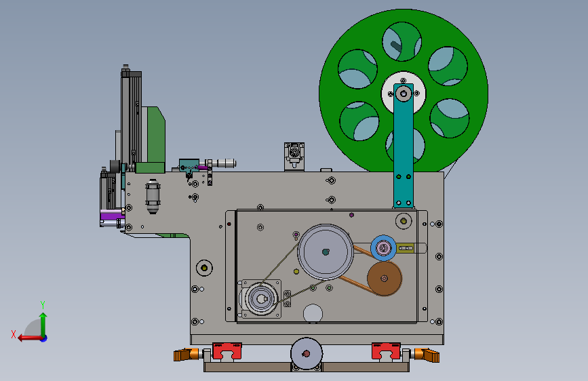Viewport: 588px width, 381px height.
Task: Select the micrometer head on top edge
Action: (x=224, y=163)
